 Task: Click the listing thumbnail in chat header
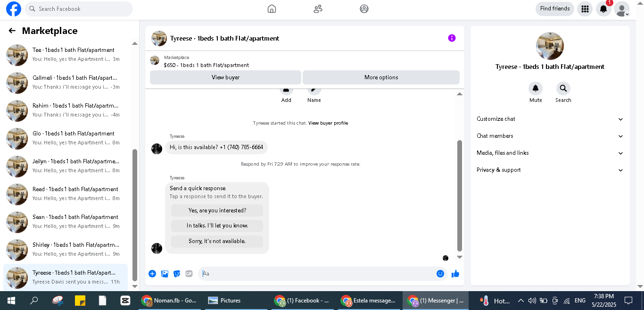[x=159, y=38]
